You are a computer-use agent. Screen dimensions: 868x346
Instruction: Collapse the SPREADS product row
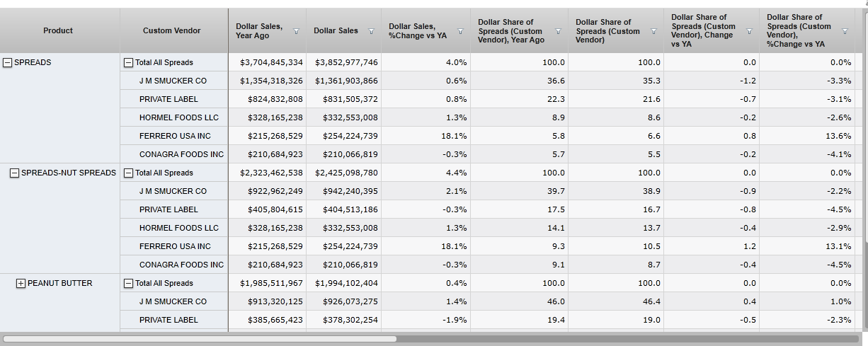(x=8, y=62)
